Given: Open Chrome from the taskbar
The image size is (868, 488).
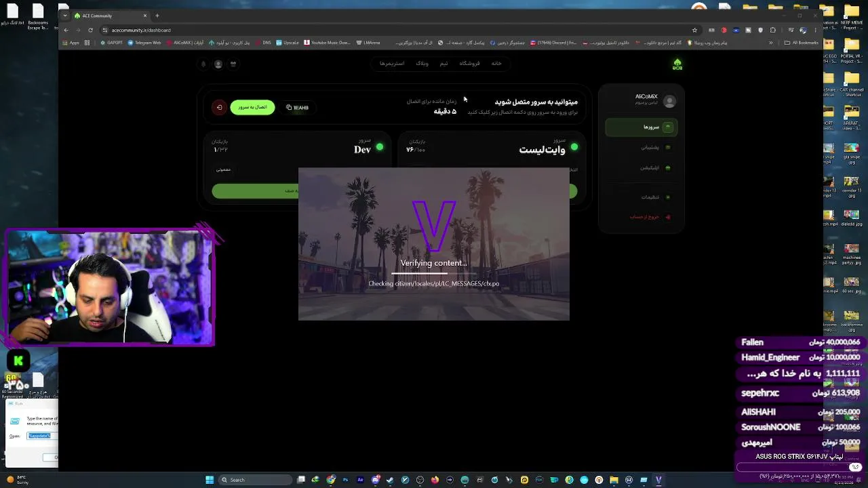Looking at the screenshot, I should pyautogui.click(x=330, y=480).
